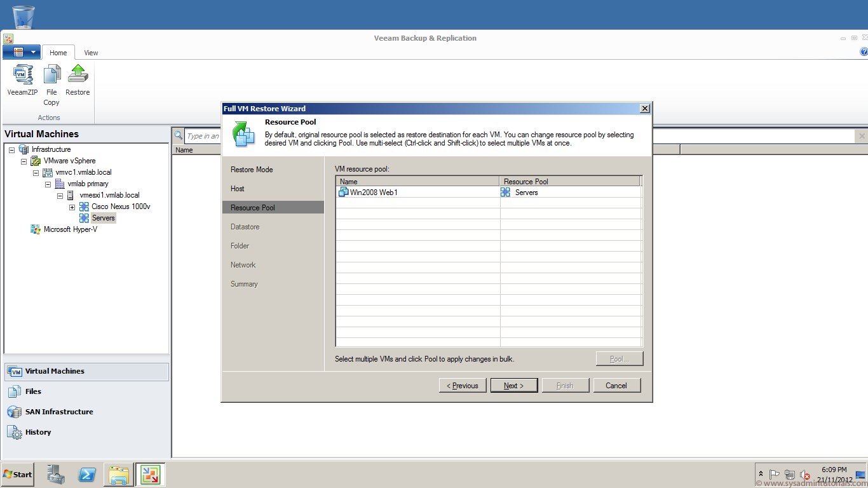The height and width of the screenshot is (488, 868).
Task: Click the vmvc1 vCenter server icon
Action: pos(48,172)
